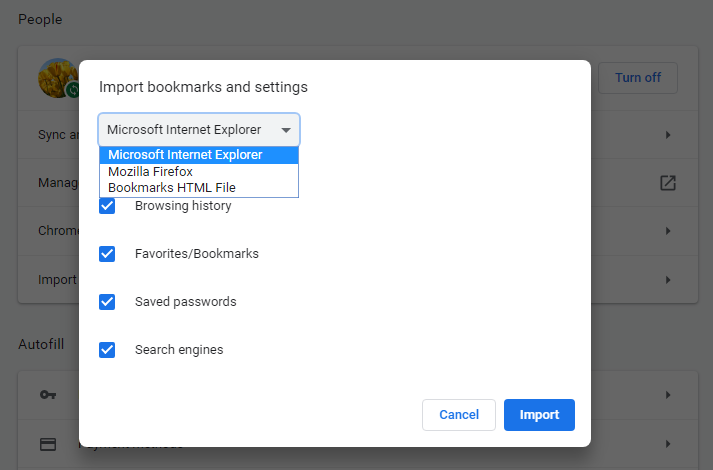
Task: Select Microsoft Internet Explorer list option
Action: (x=185, y=155)
